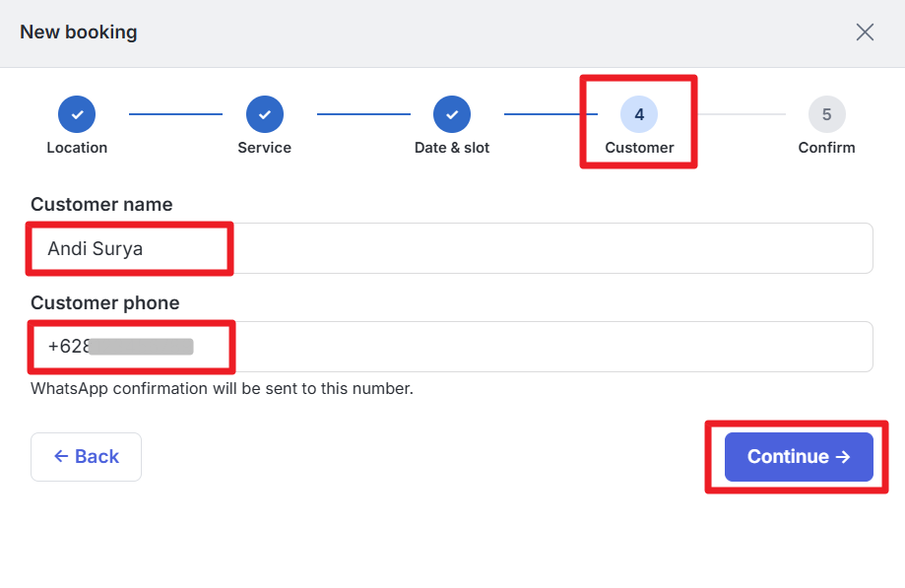Select the step 5 circle
This screenshot has height=588, width=905.
click(826, 114)
